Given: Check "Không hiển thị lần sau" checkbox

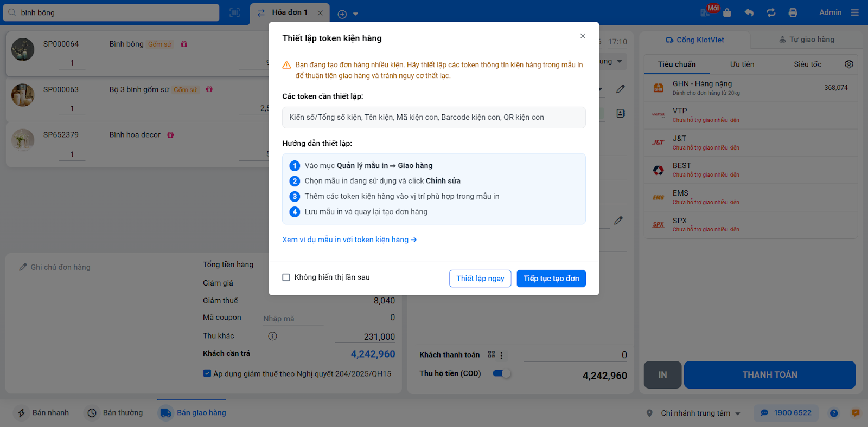Looking at the screenshot, I should point(286,277).
